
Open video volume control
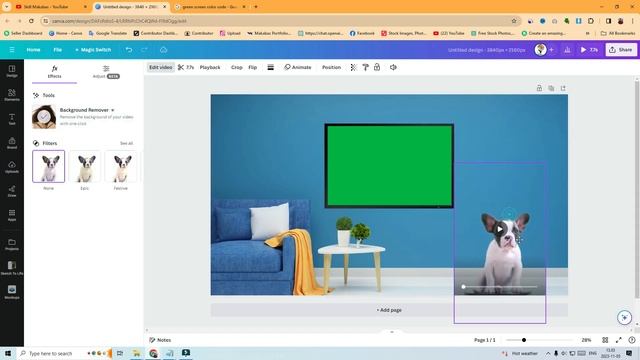tap(393, 67)
